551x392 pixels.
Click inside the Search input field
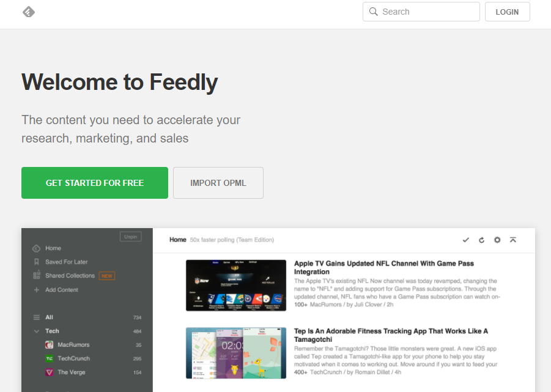tap(428, 12)
